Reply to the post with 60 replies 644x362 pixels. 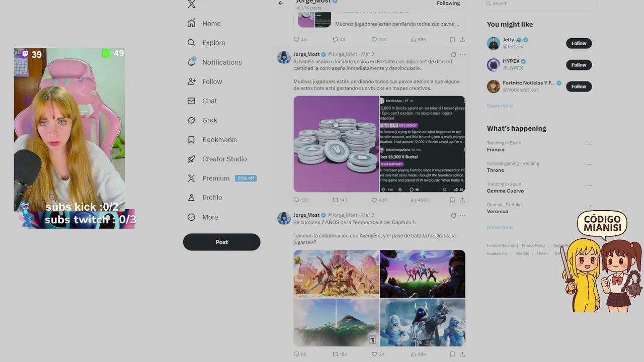[x=300, y=354]
